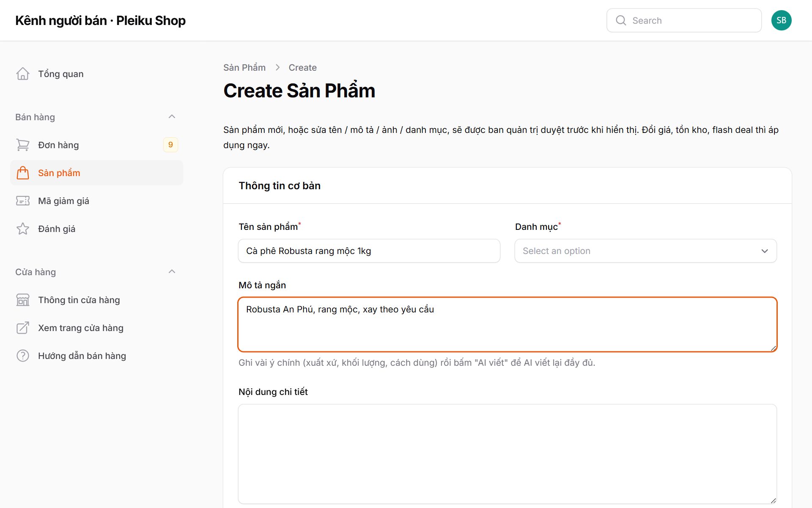Click the Thông tin cơ bản section heading
Screen dimensions: 812x508
(280, 185)
